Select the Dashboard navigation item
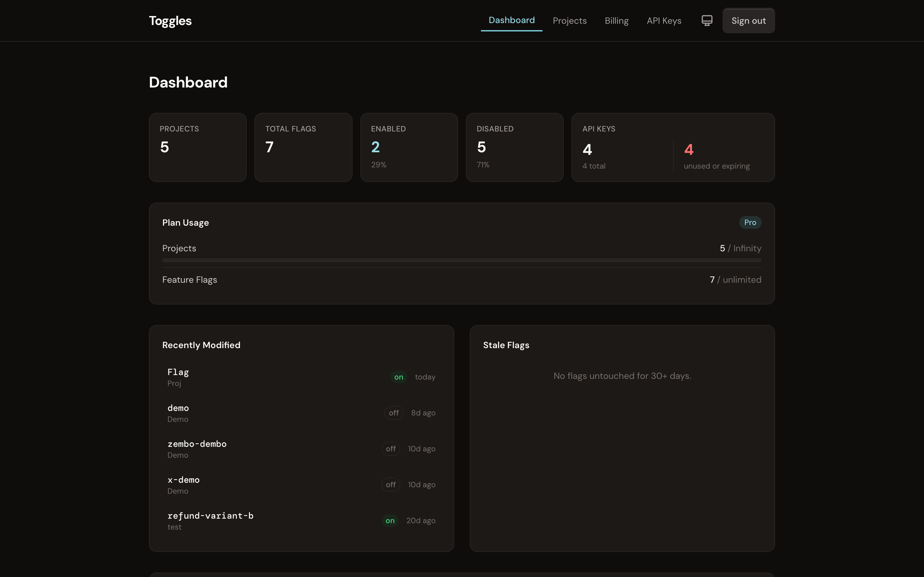Screen dimensions: 924x577 coord(511,20)
